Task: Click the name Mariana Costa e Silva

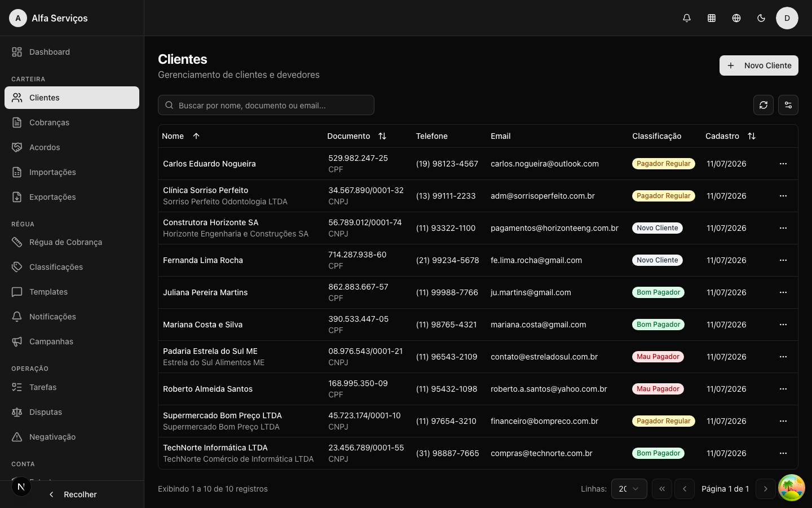Action: click(202, 325)
